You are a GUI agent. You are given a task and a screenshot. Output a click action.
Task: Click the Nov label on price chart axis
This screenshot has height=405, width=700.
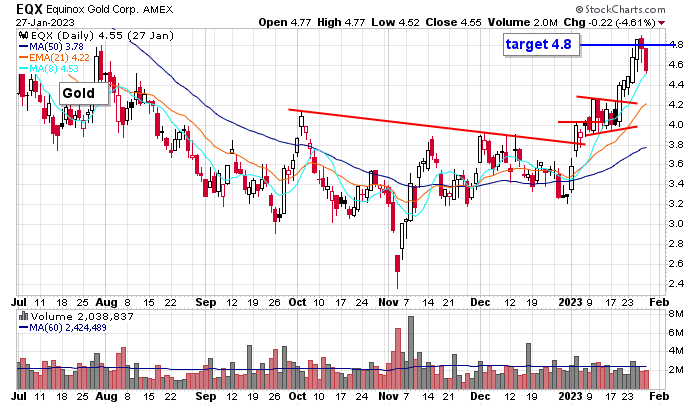[x=388, y=302]
